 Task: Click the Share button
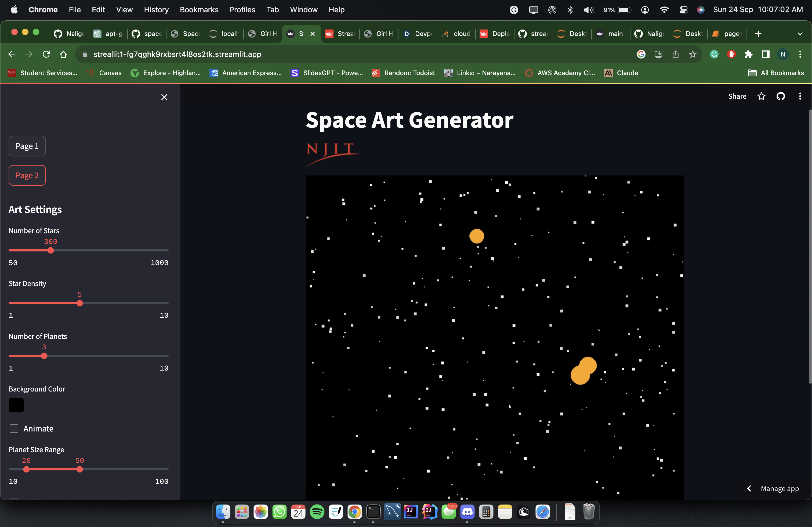coord(737,97)
